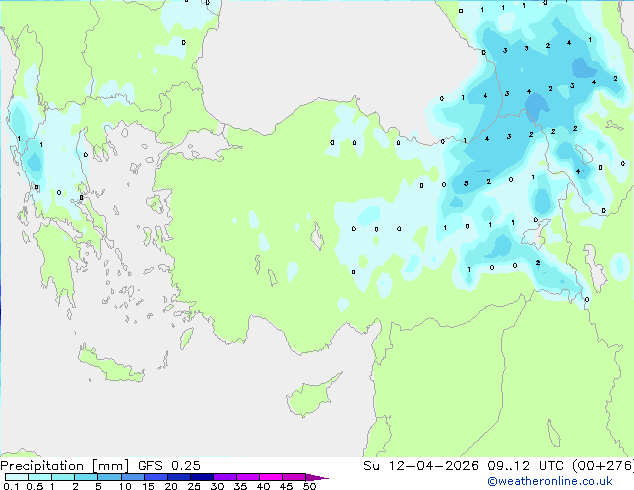Screen dimensions: 634x490
Task: Click the "50" legend value label
Action: point(309,486)
